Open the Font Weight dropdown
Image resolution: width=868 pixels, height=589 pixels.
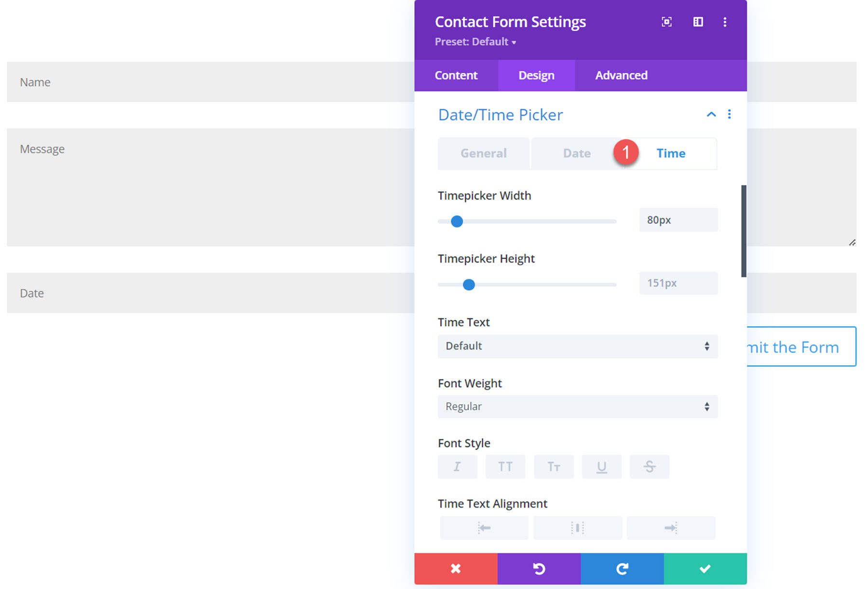[x=577, y=407]
